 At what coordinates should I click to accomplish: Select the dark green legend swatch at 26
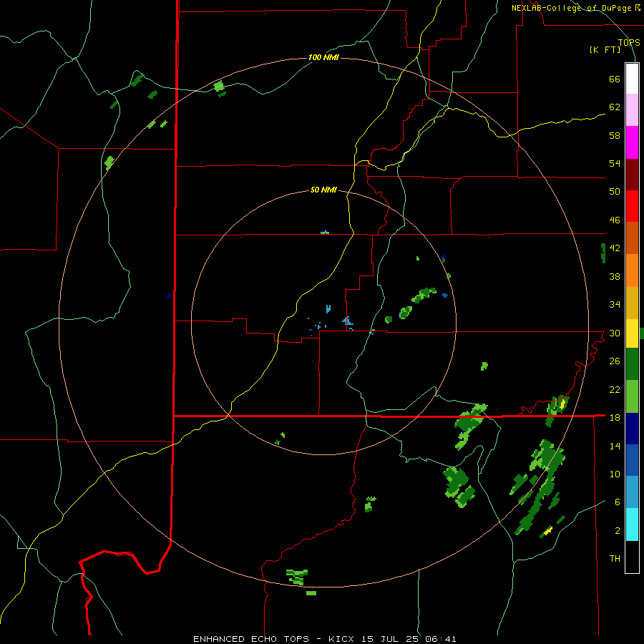click(x=632, y=364)
